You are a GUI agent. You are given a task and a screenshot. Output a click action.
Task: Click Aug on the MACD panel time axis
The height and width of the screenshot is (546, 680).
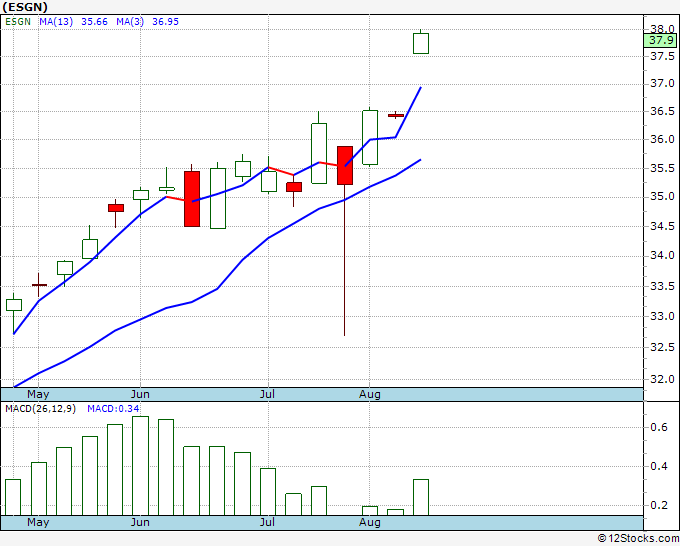[370, 522]
